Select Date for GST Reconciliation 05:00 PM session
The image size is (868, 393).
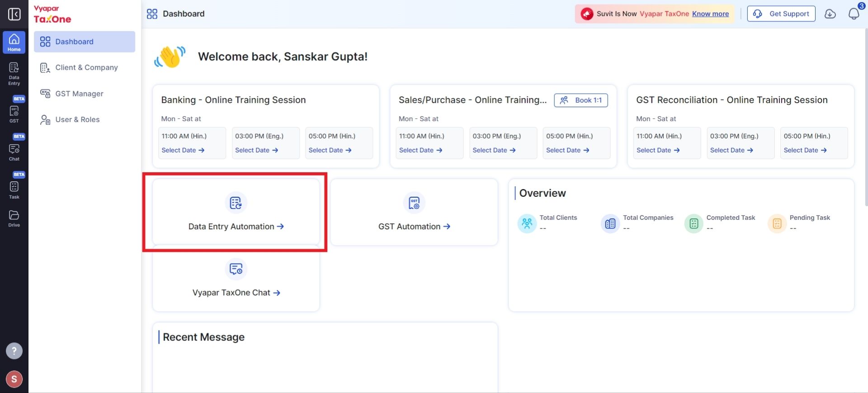pyautogui.click(x=805, y=150)
